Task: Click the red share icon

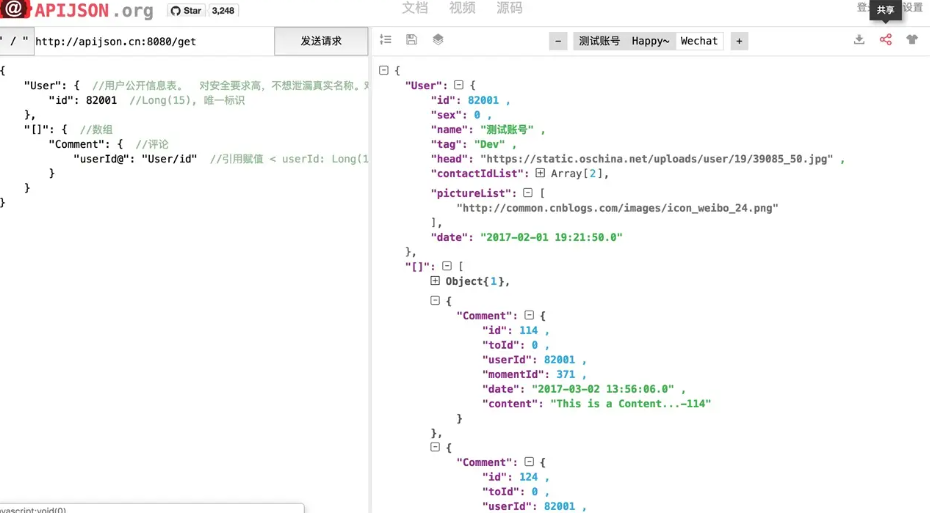Action: [886, 40]
